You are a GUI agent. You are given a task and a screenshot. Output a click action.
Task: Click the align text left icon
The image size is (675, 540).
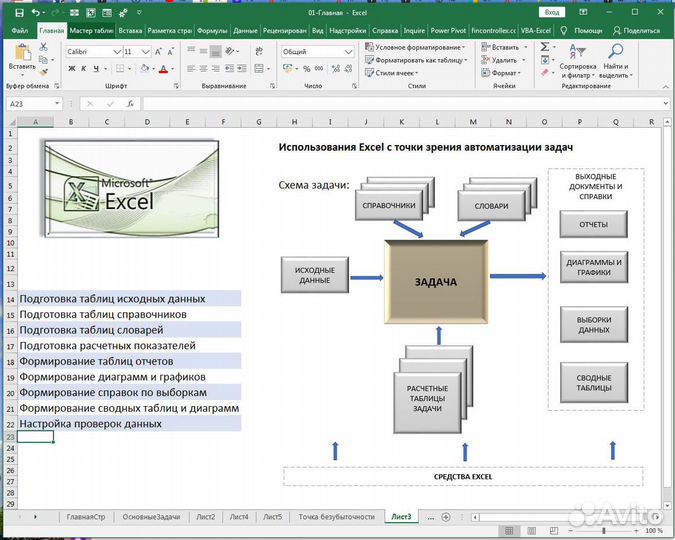tap(191, 68)
